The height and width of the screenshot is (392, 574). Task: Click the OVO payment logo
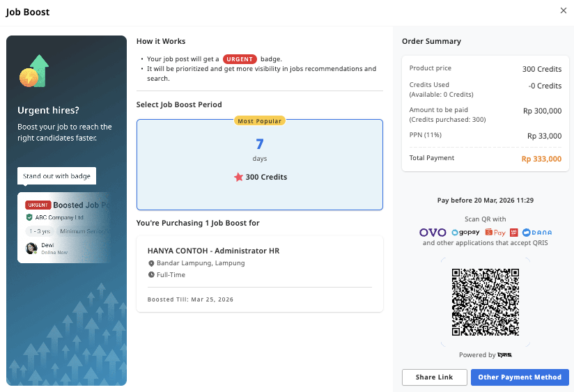coord(433,232)
